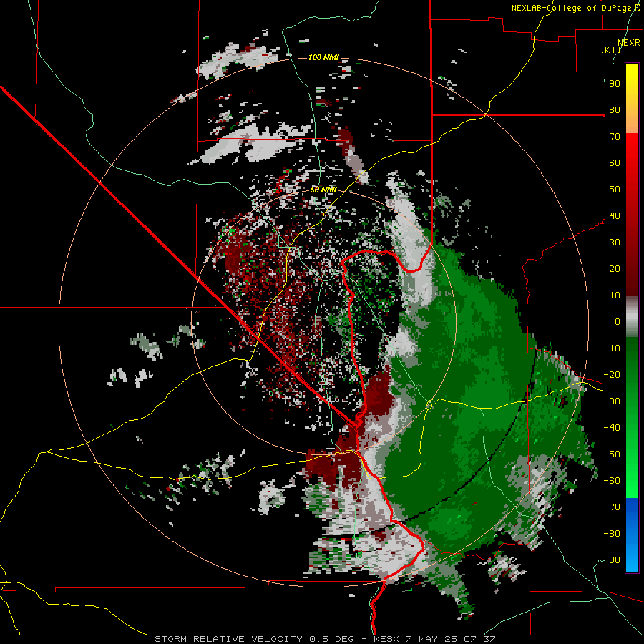
Task: Click the 40 value on the velocity scale
Action: click(x=615, y=216)
